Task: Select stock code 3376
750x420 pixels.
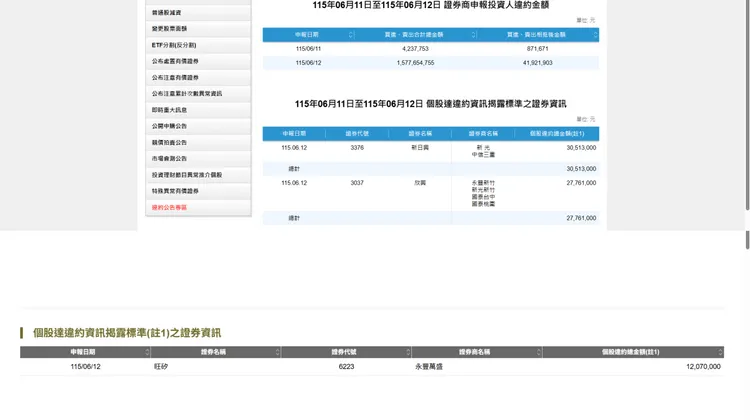Action: (357, 148)
